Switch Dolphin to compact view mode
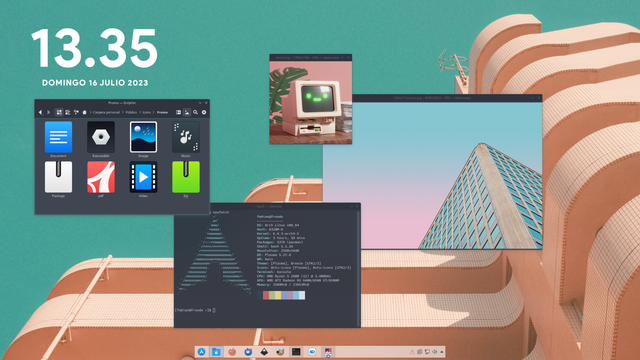This screenshot has height=360, width=640. coord(67,112)
